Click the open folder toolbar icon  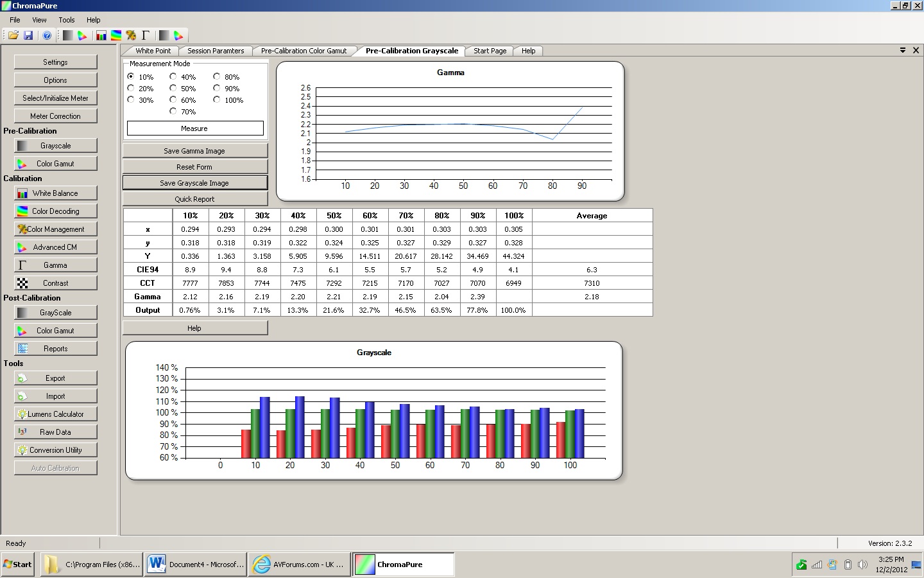(13, 35)
